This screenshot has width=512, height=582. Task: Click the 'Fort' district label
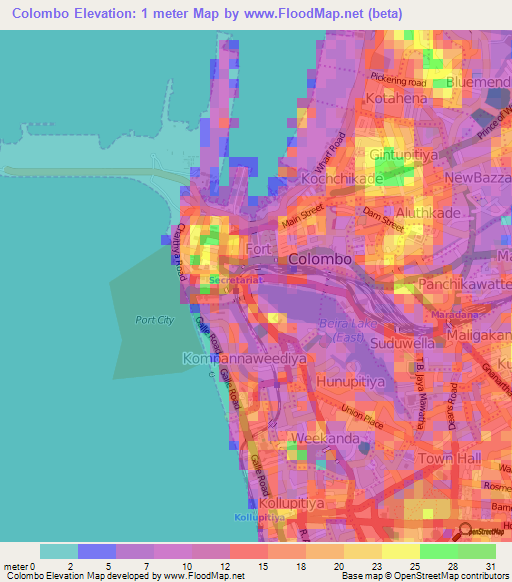click(258, 249)
